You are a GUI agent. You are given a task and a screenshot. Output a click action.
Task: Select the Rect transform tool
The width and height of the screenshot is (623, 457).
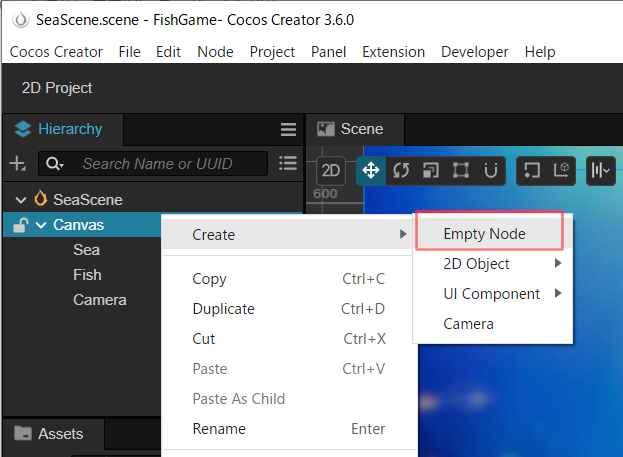pos(461,171)
